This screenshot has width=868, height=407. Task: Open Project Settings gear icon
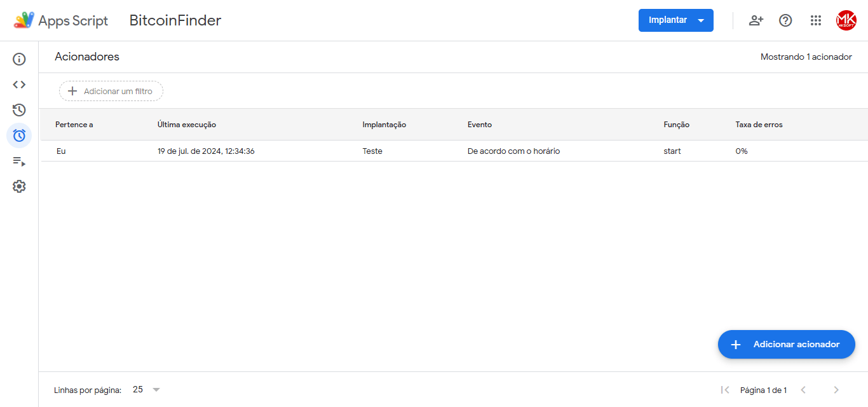[x=19, y=186]
